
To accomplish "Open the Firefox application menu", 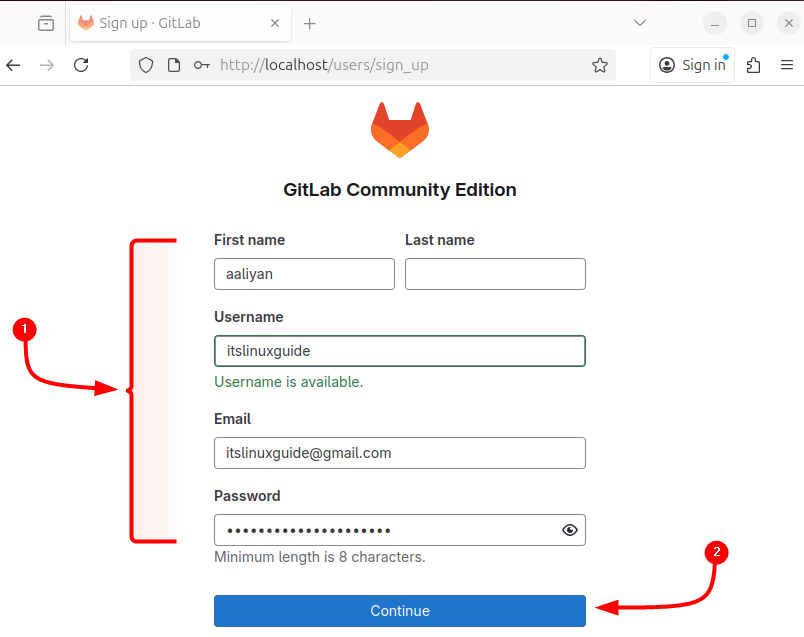I will 787,64.
